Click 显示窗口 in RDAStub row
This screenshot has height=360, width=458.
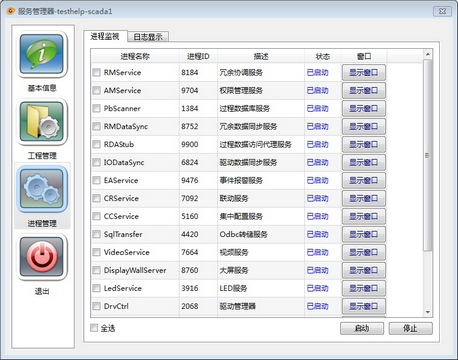point(364,144)
